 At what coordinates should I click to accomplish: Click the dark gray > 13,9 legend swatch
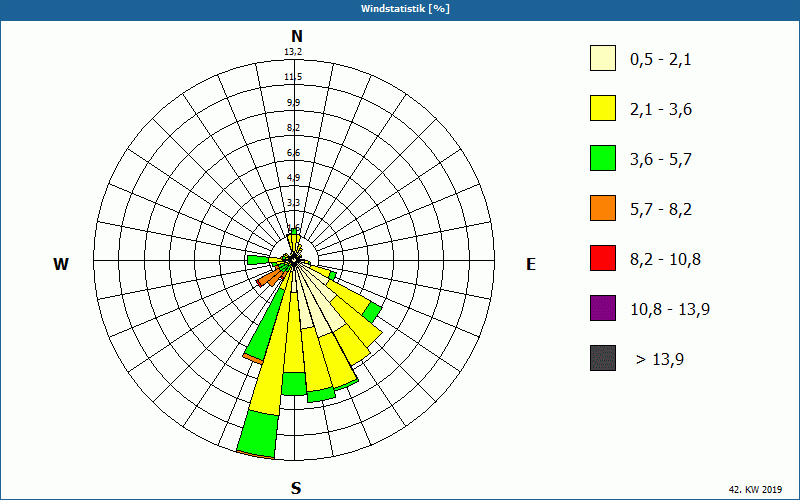coord(603,358)
